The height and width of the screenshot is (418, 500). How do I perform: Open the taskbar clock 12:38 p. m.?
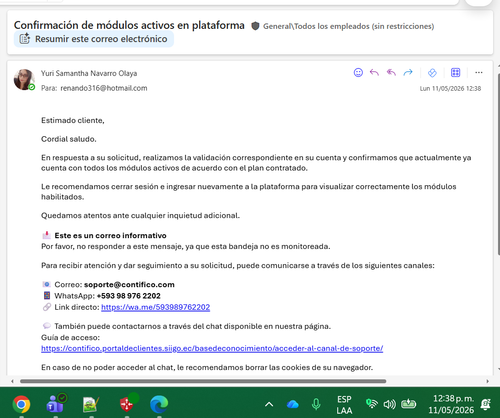tap(451, 404)
